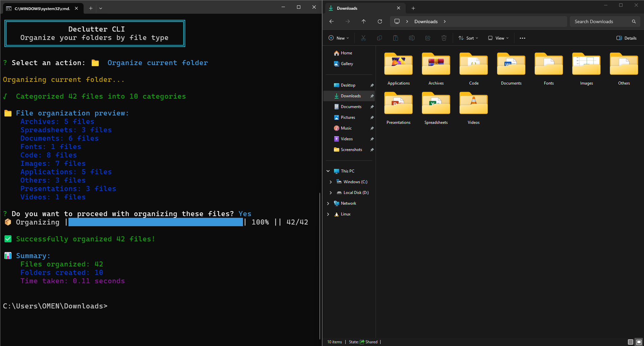The width and height of the screenshot is (644, 346).
Task: Select Desktop in navigation pane
Action: 349,85
